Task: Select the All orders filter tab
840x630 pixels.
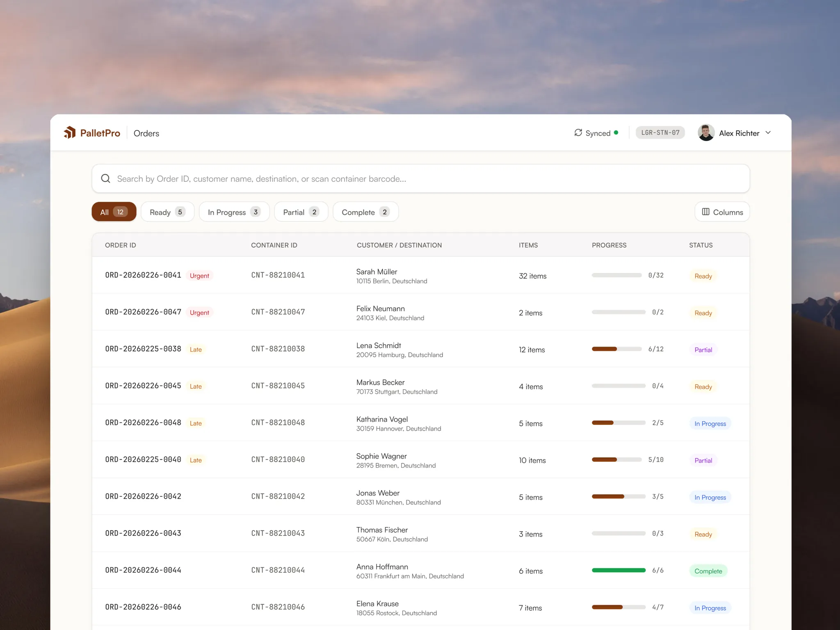Action: [x=114, y=212]
